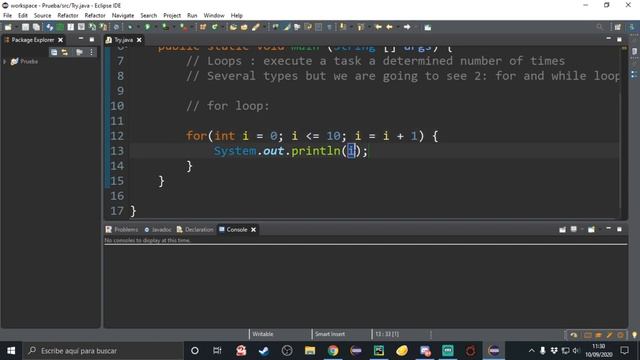This screenshot has height=360, width=640.
Task: Click line 13 println code line
Action: tap(291, 151)
